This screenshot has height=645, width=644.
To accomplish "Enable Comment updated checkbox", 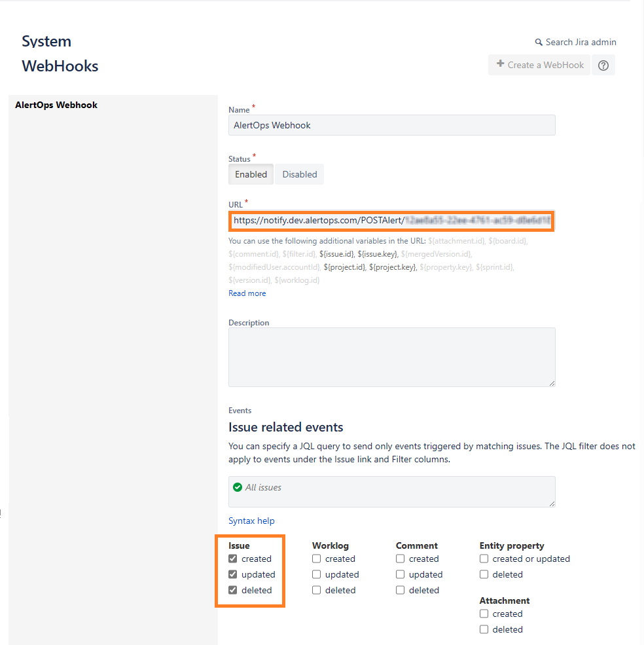I will 401,574.
